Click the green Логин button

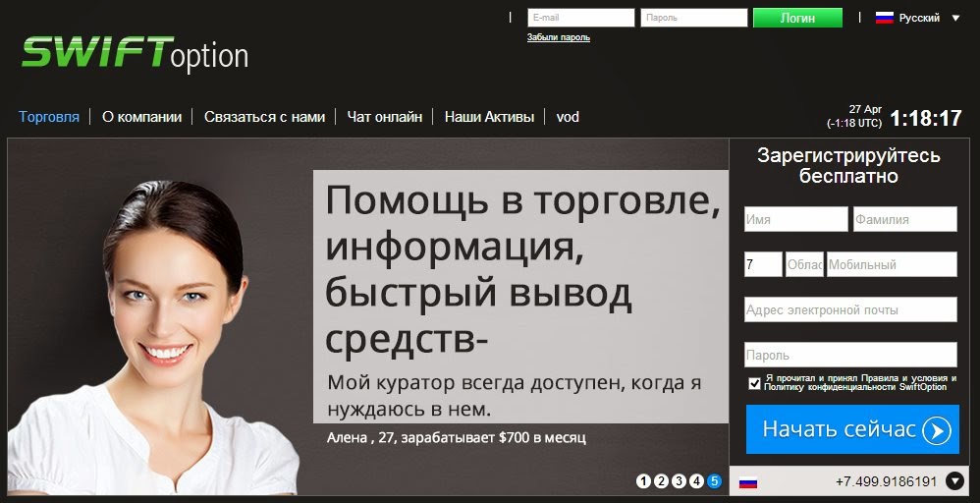(x=797, y=18)
